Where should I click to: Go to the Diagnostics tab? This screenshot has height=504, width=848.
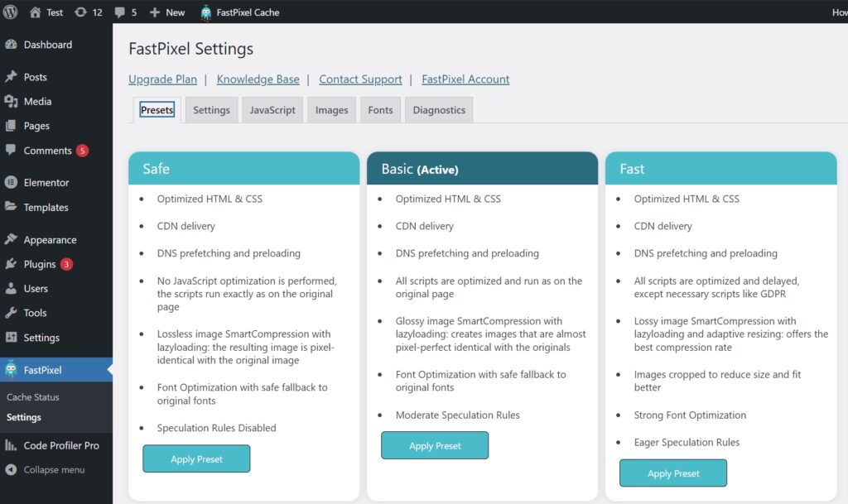coord(439,110)
